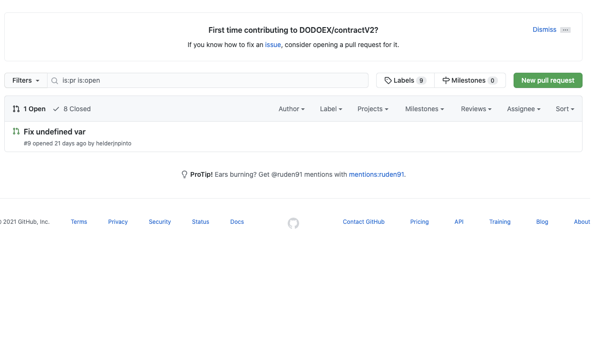Open the Terms footer link
Screen dimensions: 593x364
pos(79,222)
